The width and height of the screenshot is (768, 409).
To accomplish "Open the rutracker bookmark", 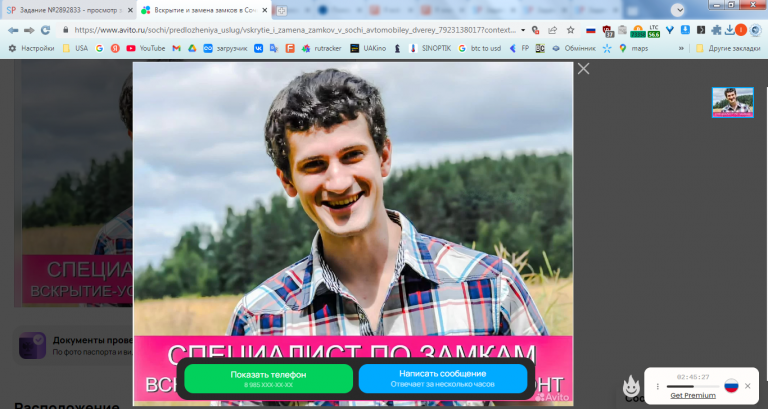I will [x=321, y=48].
